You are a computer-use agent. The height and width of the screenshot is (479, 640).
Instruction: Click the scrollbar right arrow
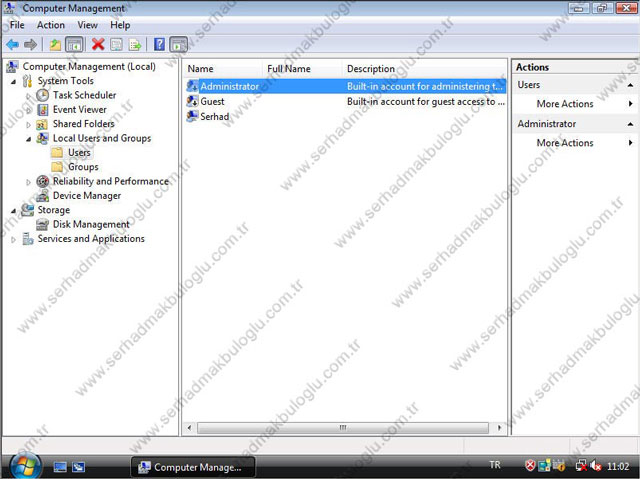tap(499, 428)
